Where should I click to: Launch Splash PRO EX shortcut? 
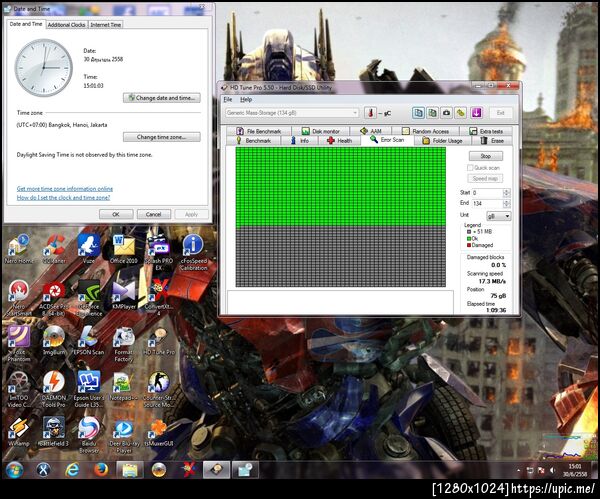(x=158, y=253)
